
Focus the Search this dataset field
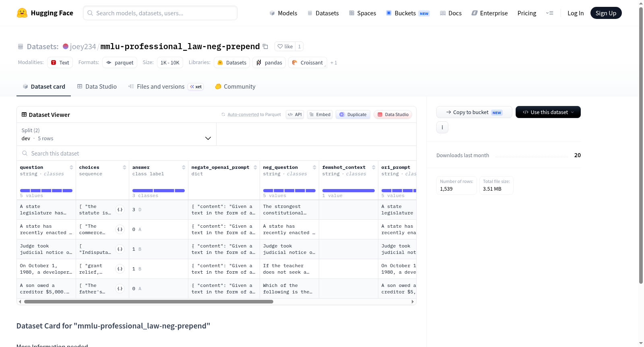[x=217, y=154]
